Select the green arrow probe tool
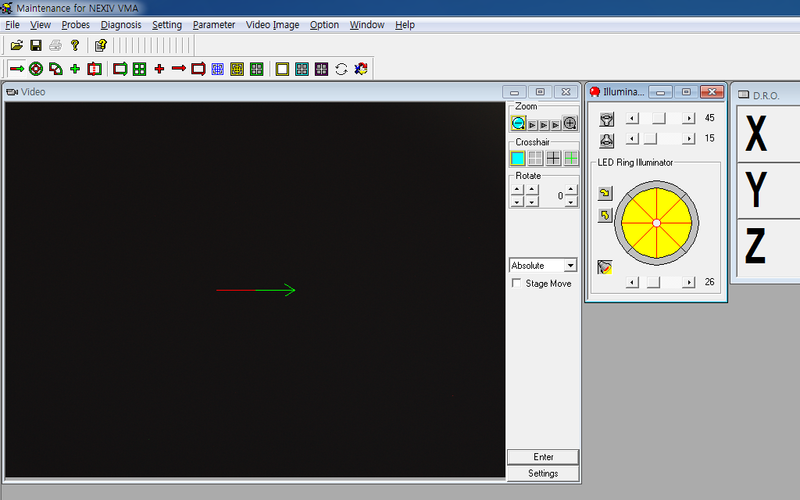 click(16, 69)
